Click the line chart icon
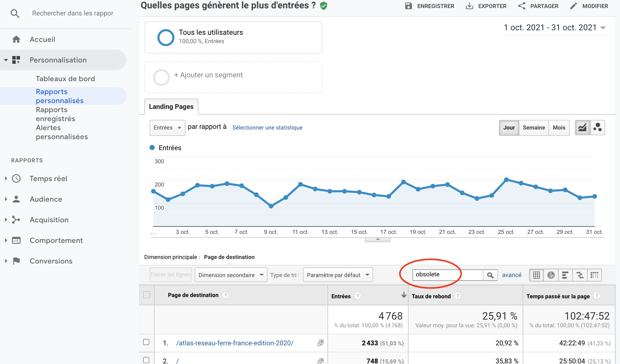 click(x=582, y=128)
